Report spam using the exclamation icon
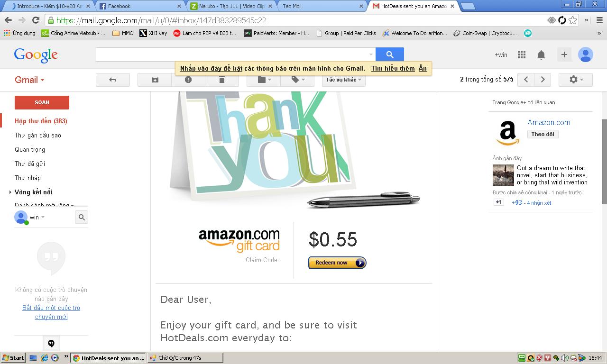607x364 pixels. pyautogui.click(x=188, y=80)
